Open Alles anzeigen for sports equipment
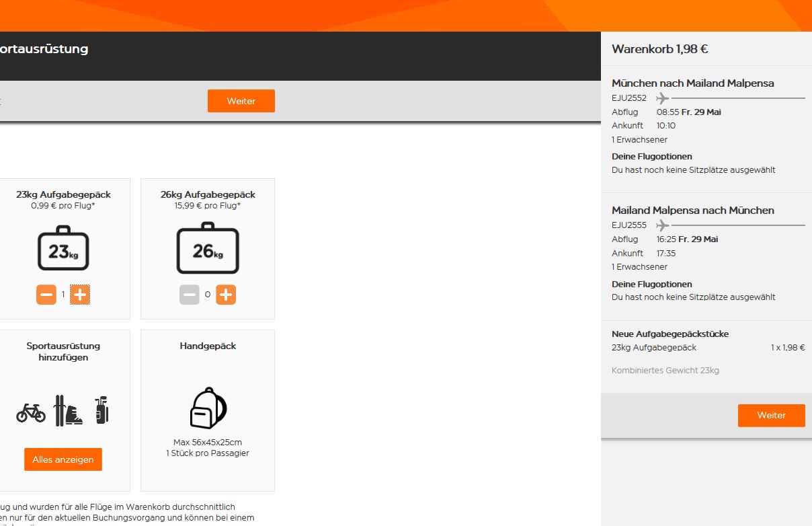 (63, 459)
